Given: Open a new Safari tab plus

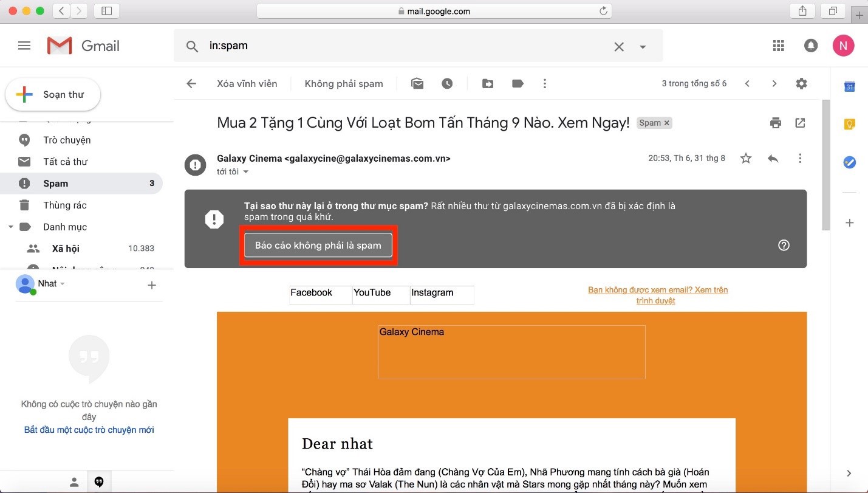Looking at the screenshot, I should click(861, 16).
